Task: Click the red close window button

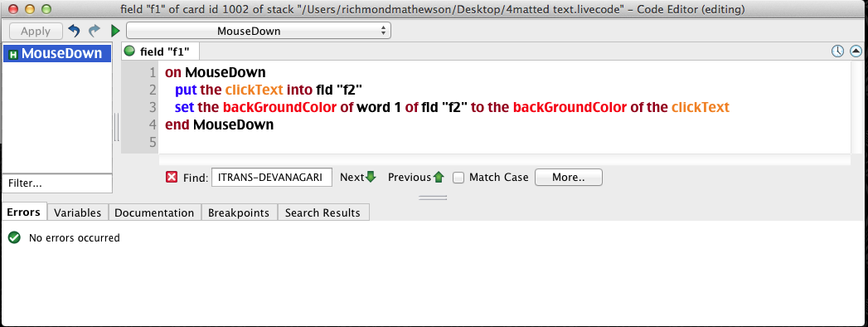Action: point(13,9)
